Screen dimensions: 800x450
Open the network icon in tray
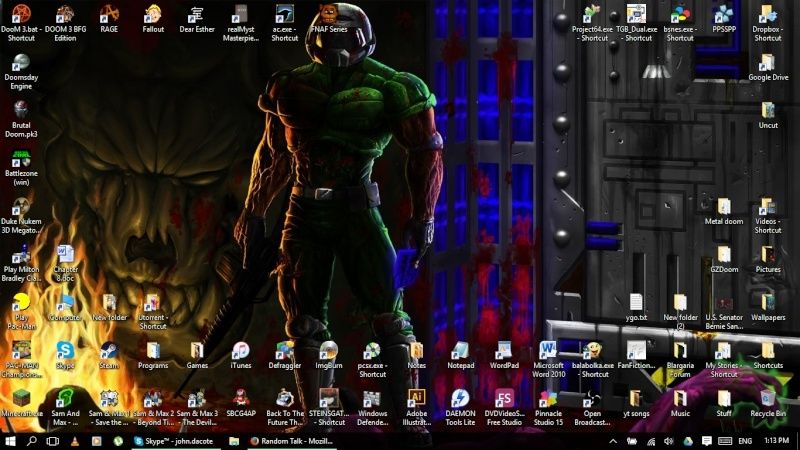coord(651,441)
